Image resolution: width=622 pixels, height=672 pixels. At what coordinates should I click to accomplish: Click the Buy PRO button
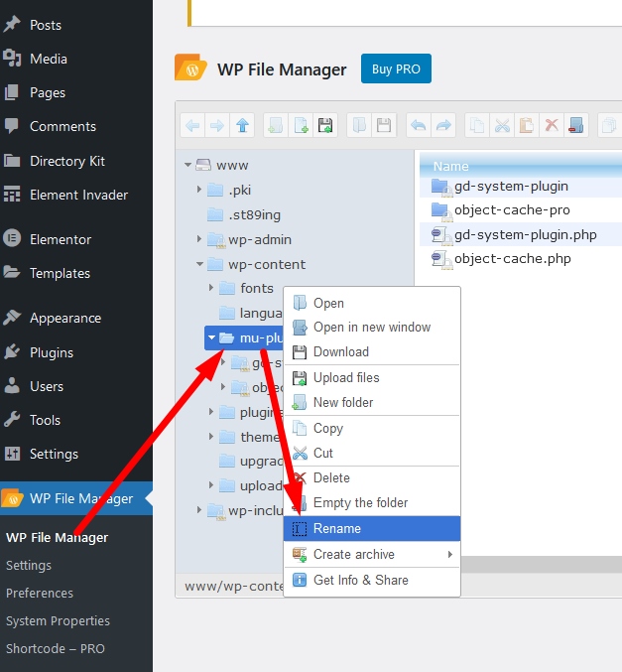click(396, 68)
